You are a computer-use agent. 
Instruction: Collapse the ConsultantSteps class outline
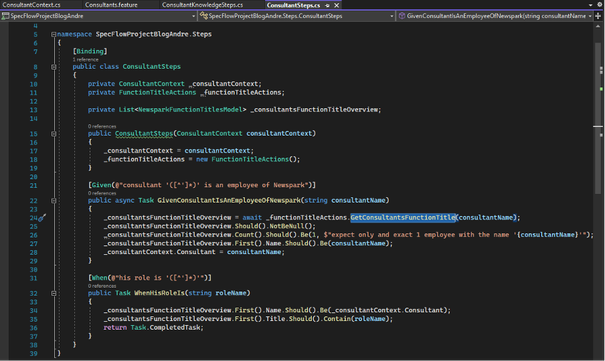point(54,67)
